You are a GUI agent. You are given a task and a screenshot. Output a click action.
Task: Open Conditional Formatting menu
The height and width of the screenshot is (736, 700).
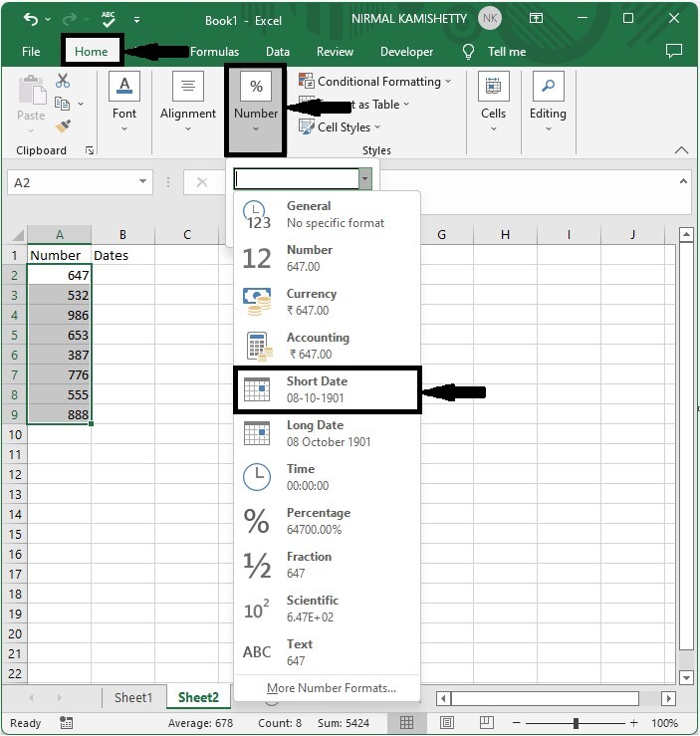(374, 82)
